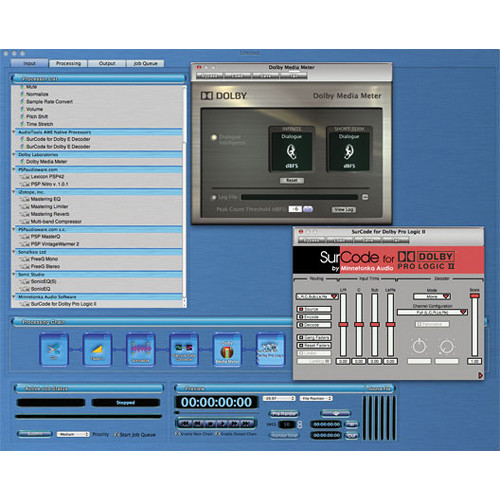Select the Trim block in Processing Chain
This screenshot has height=500, width=500.
(54, 350)
